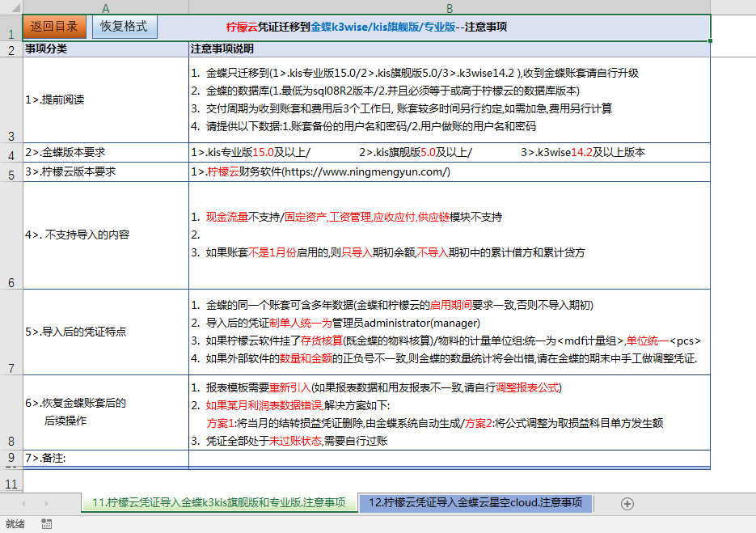Click the 7>.备注 cell

105,459
